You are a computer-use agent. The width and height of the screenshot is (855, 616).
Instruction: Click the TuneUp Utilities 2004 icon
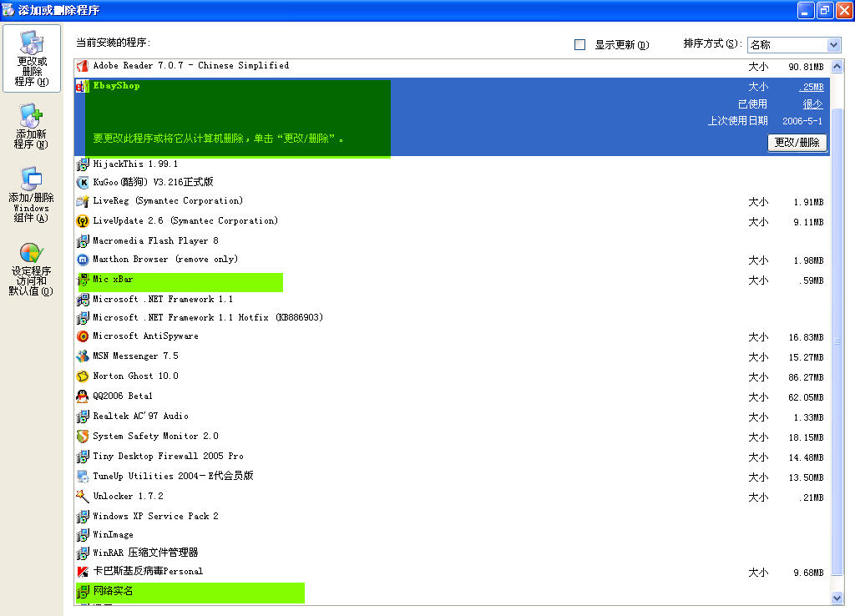pyautogui.click(x=83, y=477)
